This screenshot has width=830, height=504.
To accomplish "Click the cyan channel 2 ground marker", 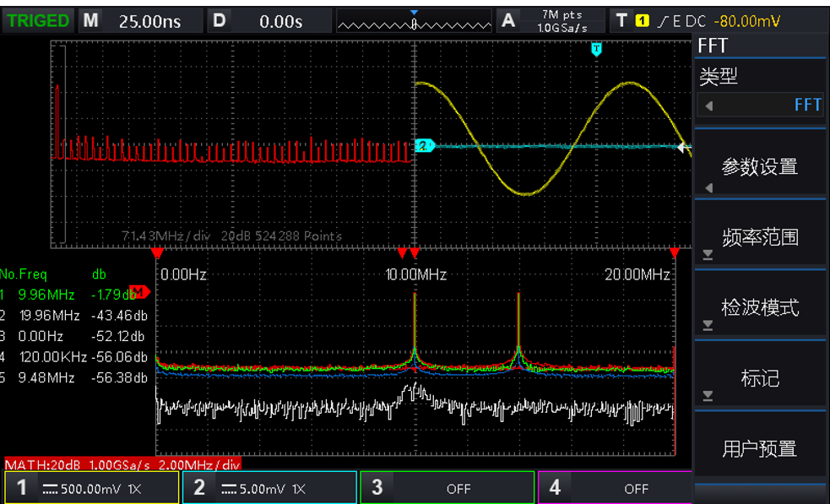I will [x=424, y=146].
